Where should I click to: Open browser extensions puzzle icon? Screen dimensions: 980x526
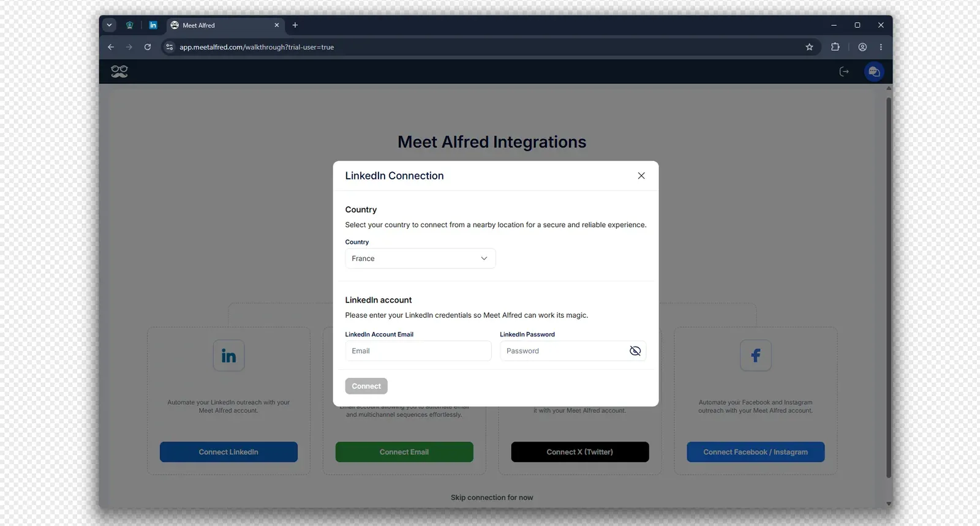coord(835,47)
